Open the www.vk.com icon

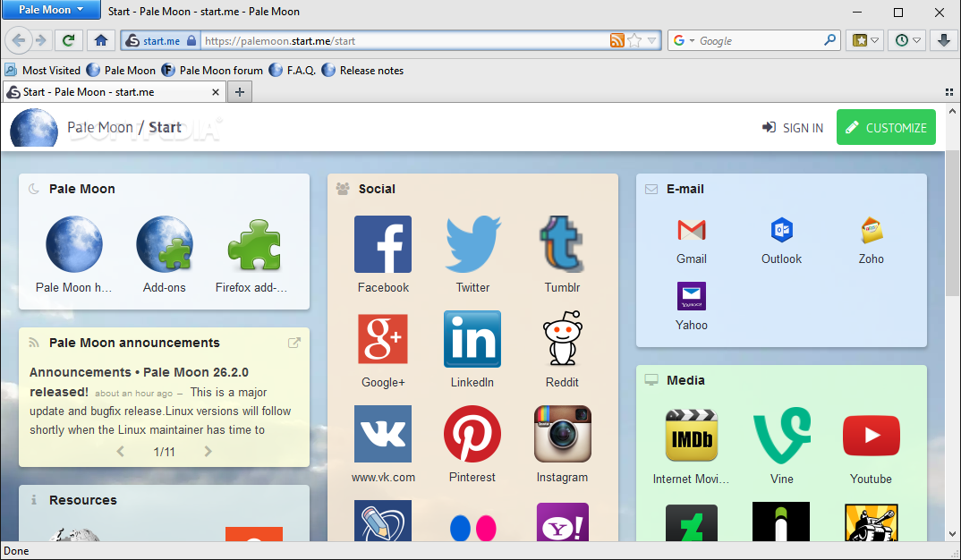pos(383,434)
